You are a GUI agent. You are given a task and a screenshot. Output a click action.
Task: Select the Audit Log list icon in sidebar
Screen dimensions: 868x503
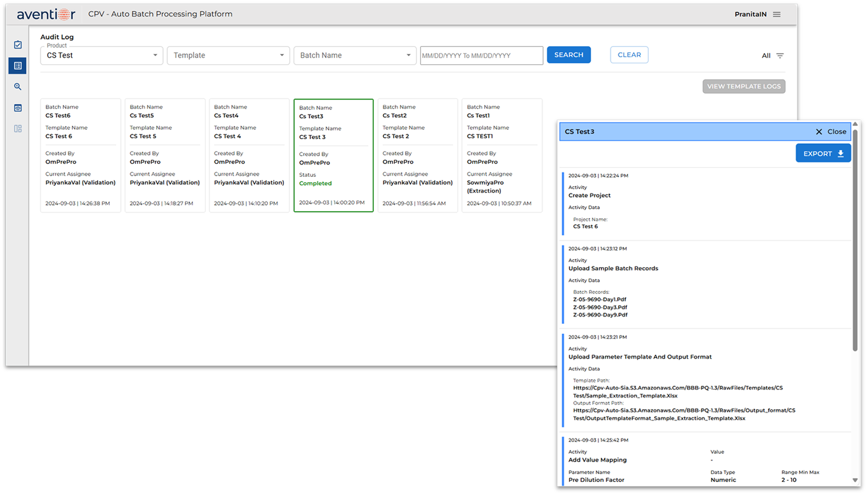[17, 66]
